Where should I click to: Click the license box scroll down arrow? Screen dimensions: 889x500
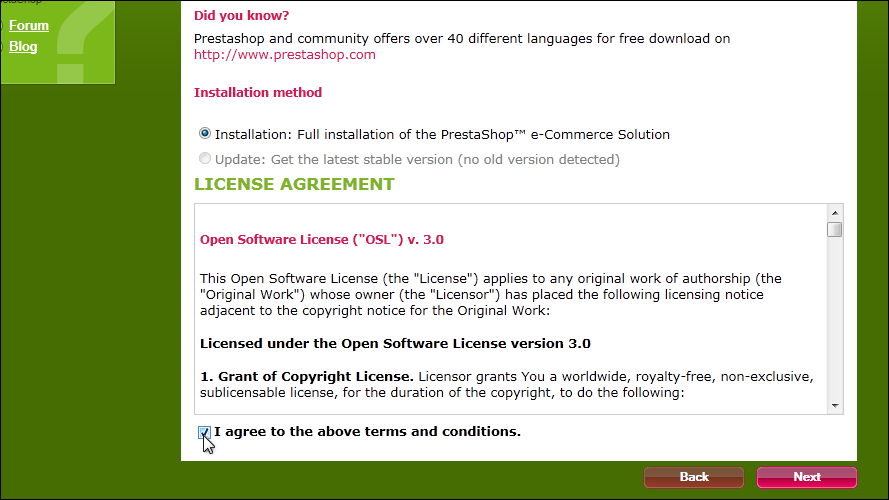click(x=835, y=406)
